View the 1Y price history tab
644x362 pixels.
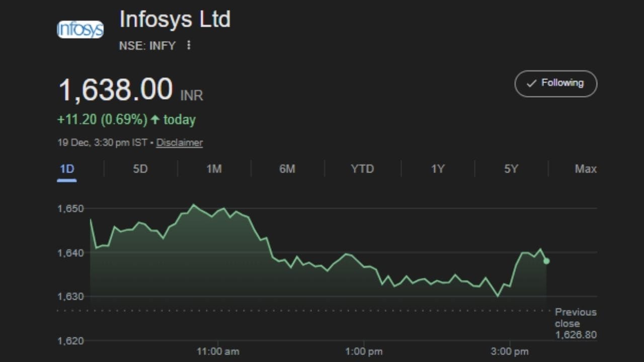(x=438, y=169)
